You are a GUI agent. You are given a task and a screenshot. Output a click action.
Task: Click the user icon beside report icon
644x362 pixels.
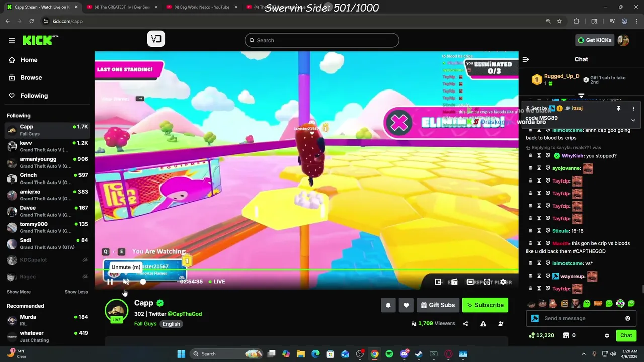click(501, 324)
